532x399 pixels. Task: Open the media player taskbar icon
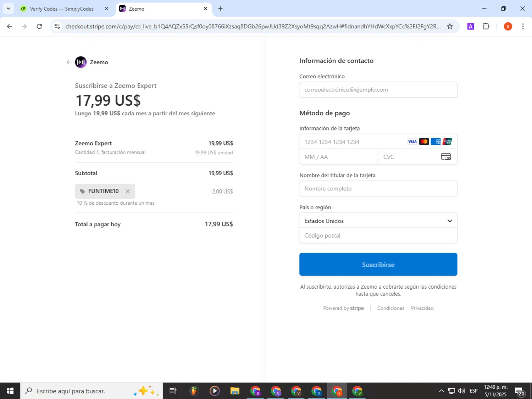[x=214, y=391]
